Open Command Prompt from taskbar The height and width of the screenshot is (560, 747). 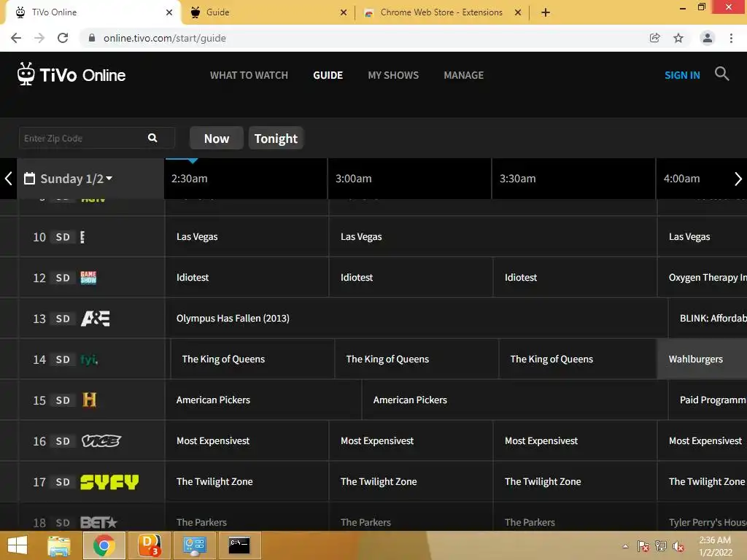pyautogui.click(x=239, y=545)
